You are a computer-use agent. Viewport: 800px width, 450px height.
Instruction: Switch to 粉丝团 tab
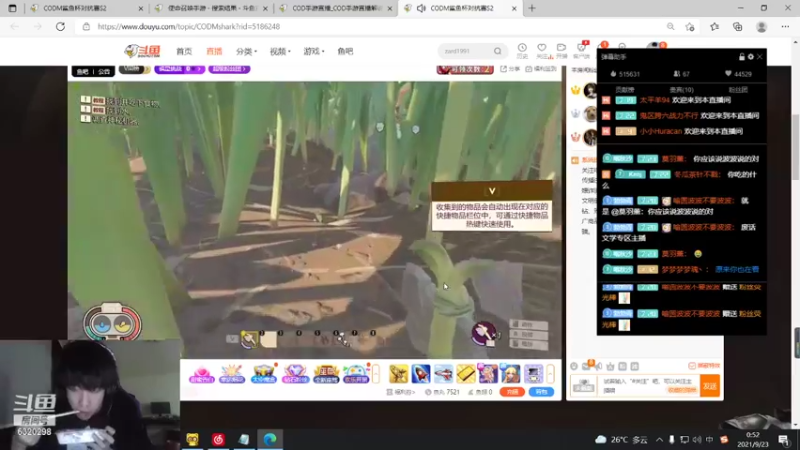[x=738, y=90]
